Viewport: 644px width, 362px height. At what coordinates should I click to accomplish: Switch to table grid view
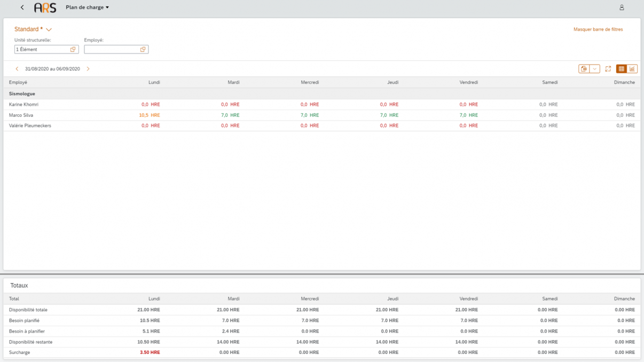tap(621, 69)
